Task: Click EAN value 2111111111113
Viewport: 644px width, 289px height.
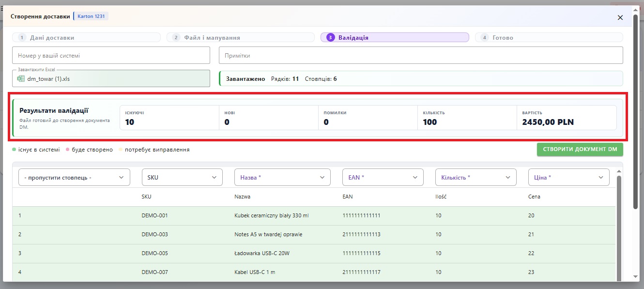Action: 361,234
